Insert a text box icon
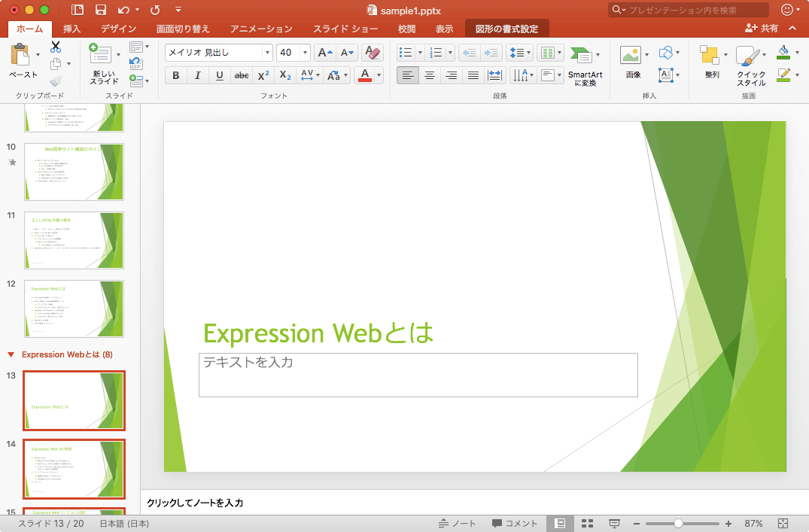 click(666, 75)
